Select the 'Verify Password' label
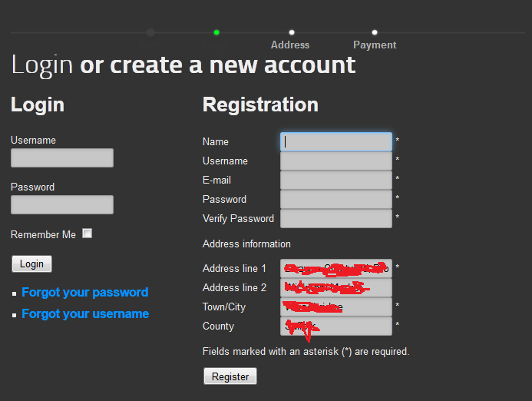 238,218
